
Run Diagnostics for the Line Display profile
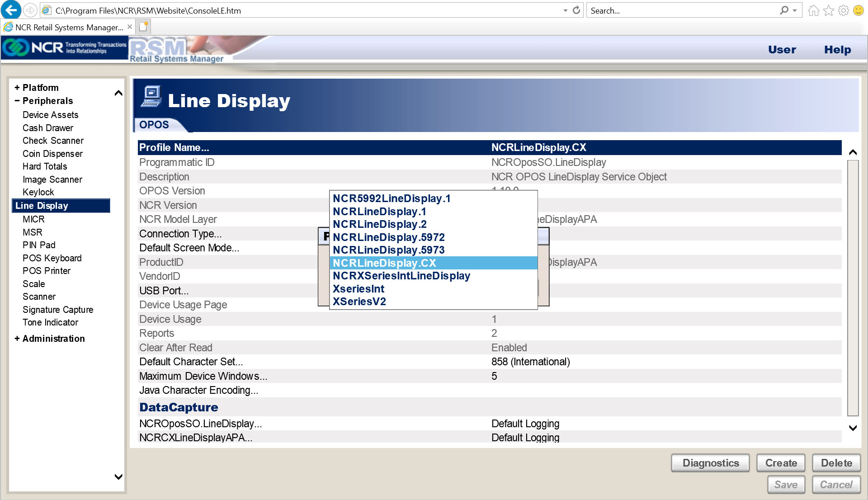(x=710, y=462)
